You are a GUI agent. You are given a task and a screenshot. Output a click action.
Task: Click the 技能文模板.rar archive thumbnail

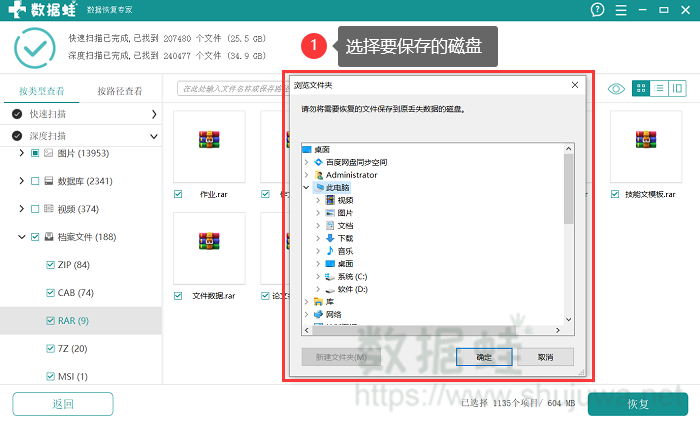click(646, 146)
